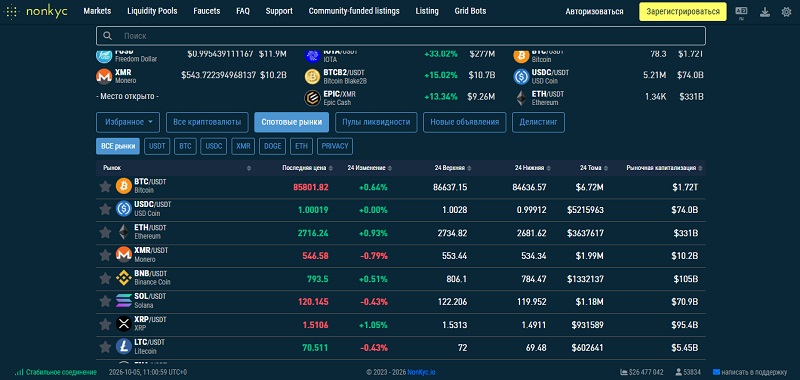Switch to Новые объявления tab

[465, 122]
